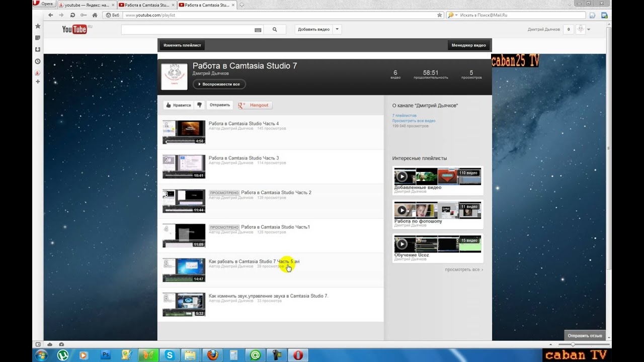Open the Менеджер видео button
This screenshot has height=362, width=644.
tap(468, 45)
